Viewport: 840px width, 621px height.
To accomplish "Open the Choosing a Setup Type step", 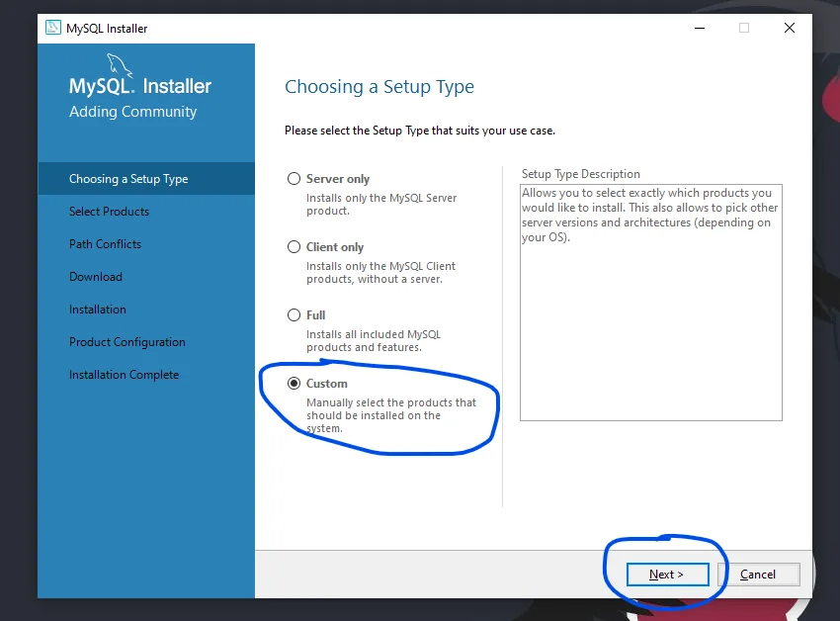I will pos(128,179).
